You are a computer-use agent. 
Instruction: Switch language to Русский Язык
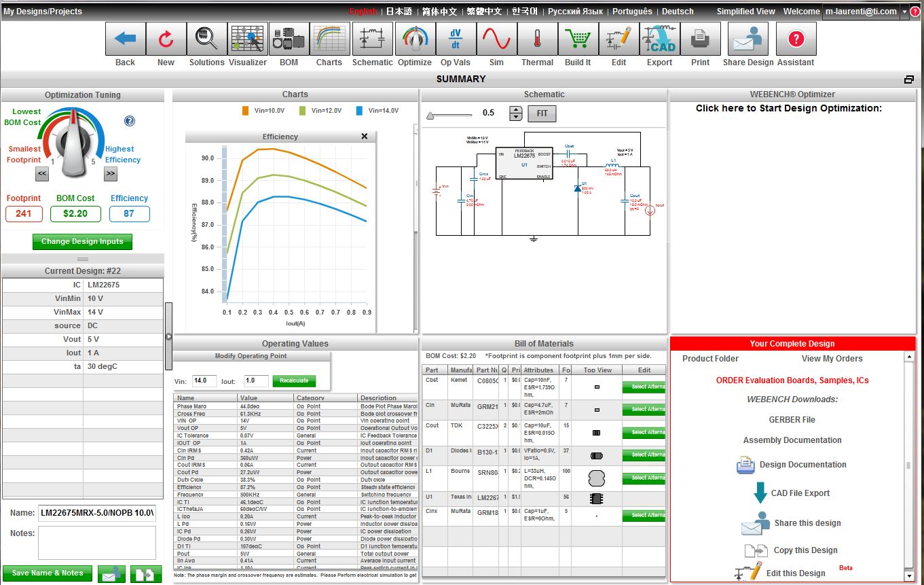[x=575, y=12]
